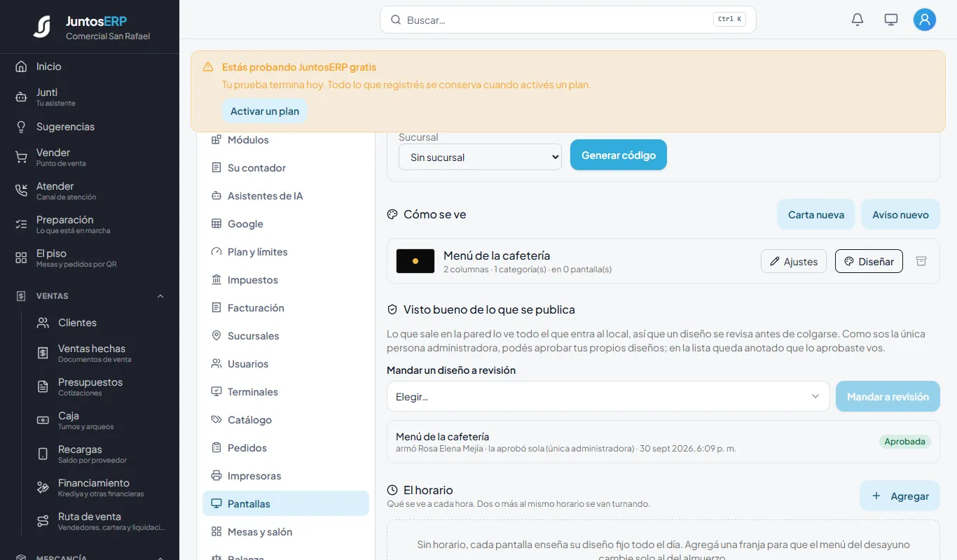Click Mandar a revisión button
Screen dimensions: 957x560
888,396
